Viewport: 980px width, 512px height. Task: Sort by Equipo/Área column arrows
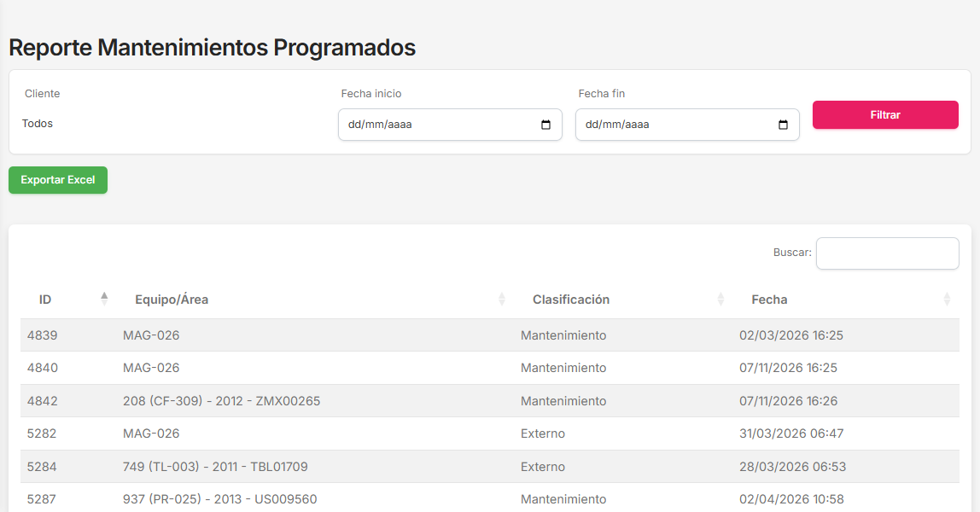pyautogui.click(x=502, y=300)
